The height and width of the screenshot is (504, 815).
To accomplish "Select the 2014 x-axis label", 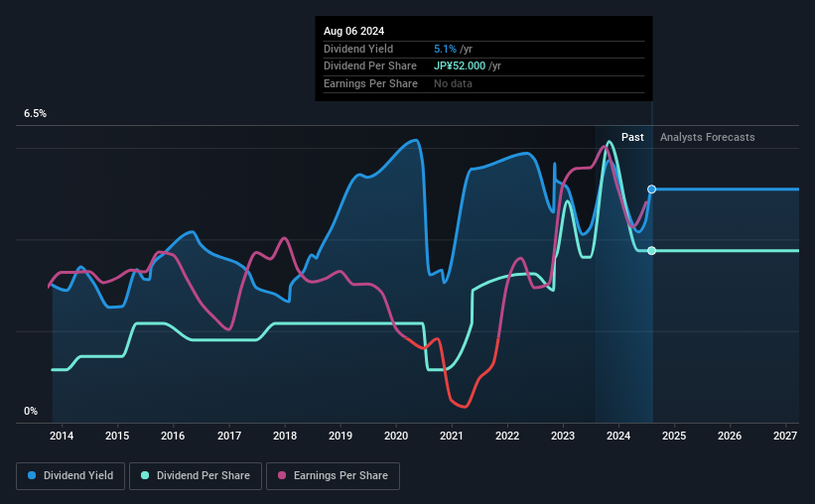I will (x=62, y=436).
